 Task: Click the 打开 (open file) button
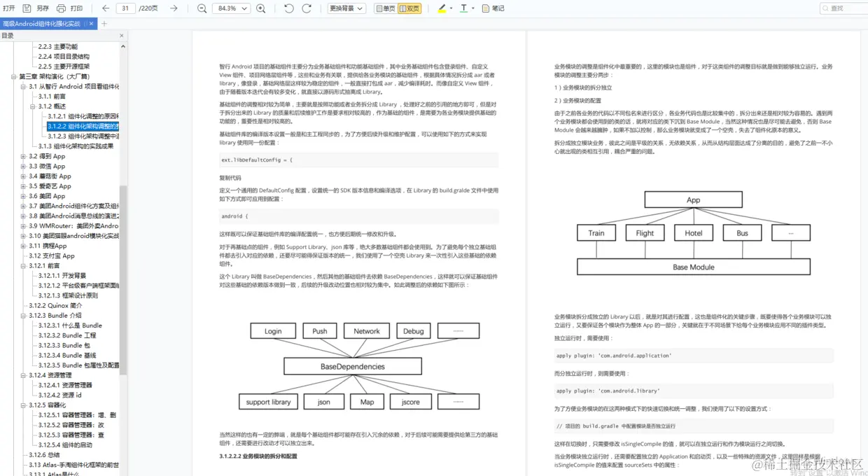coord(8,8)
